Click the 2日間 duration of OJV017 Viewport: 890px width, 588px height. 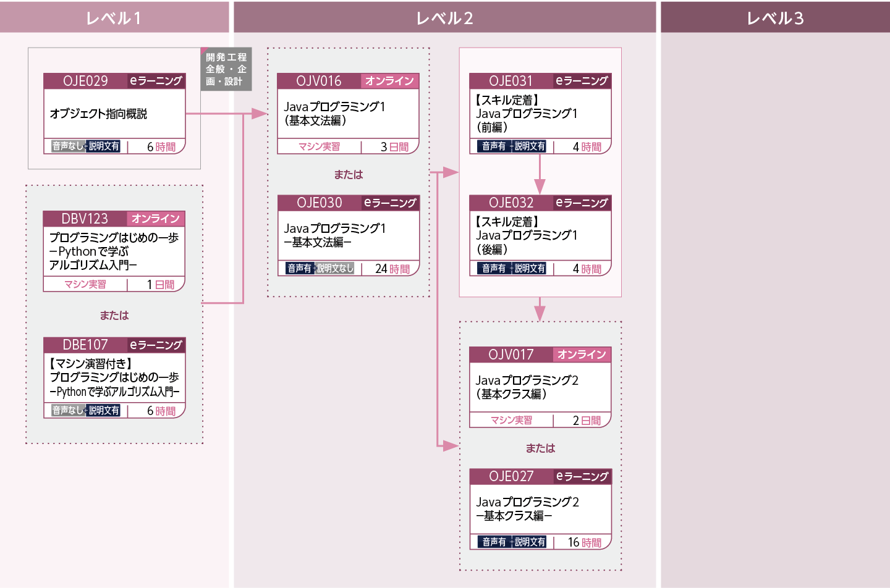(x=587, y=421)
